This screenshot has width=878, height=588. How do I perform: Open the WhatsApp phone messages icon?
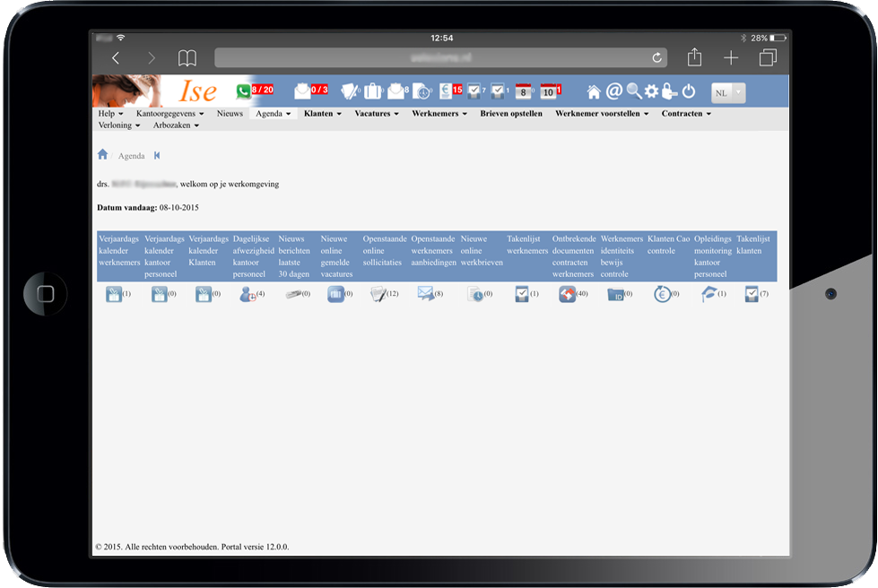coord(243,91)
